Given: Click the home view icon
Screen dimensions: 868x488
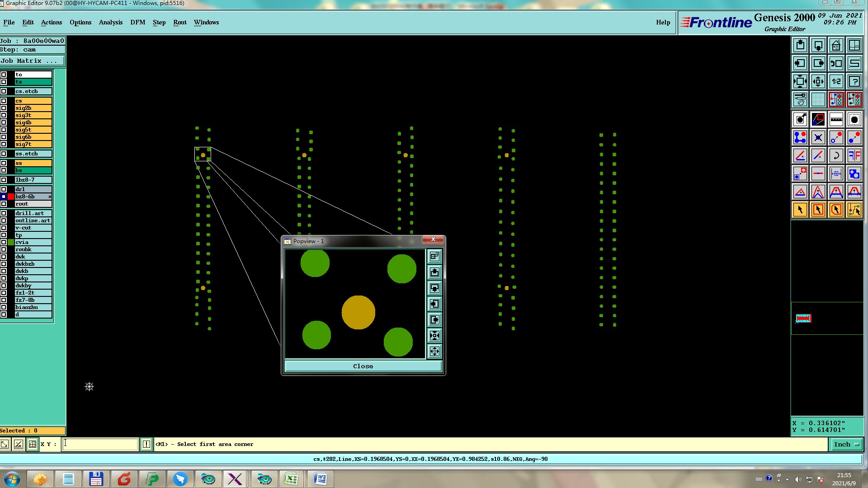Looking at the screenshot, I should tap(836, 46).
